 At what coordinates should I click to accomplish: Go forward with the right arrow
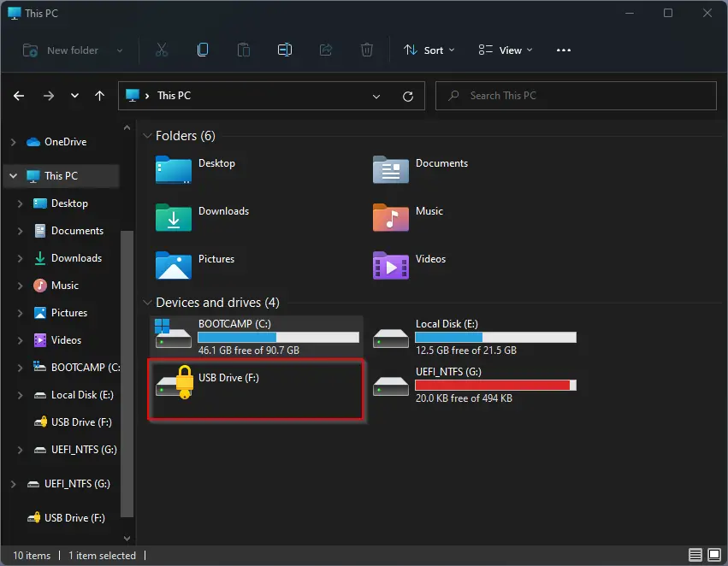click(x=48, y=96)
